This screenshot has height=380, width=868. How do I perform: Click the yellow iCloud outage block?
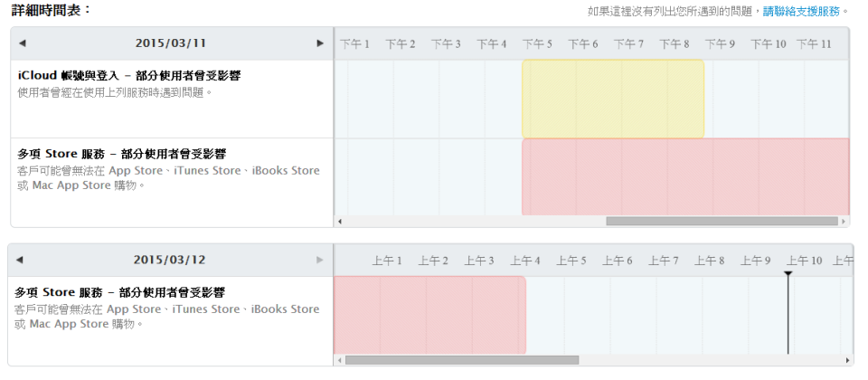(x=612, y=99)
